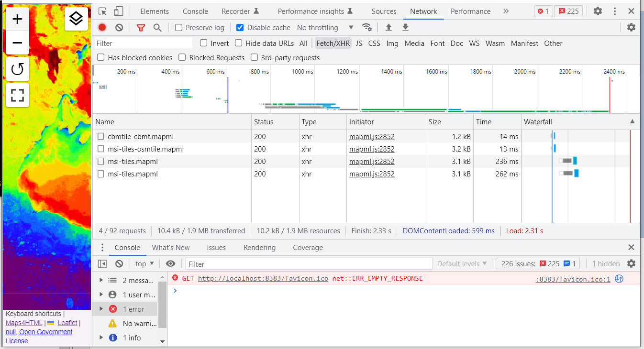Expand the 1 error console group

click(x=101, y=309)
